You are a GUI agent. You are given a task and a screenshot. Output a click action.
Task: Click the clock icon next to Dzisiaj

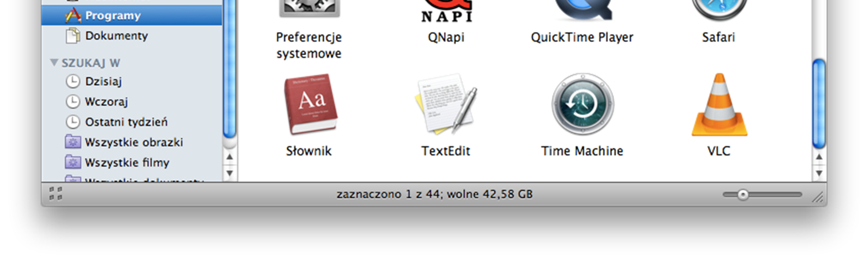pyautogui.click(x=73, y=81)
